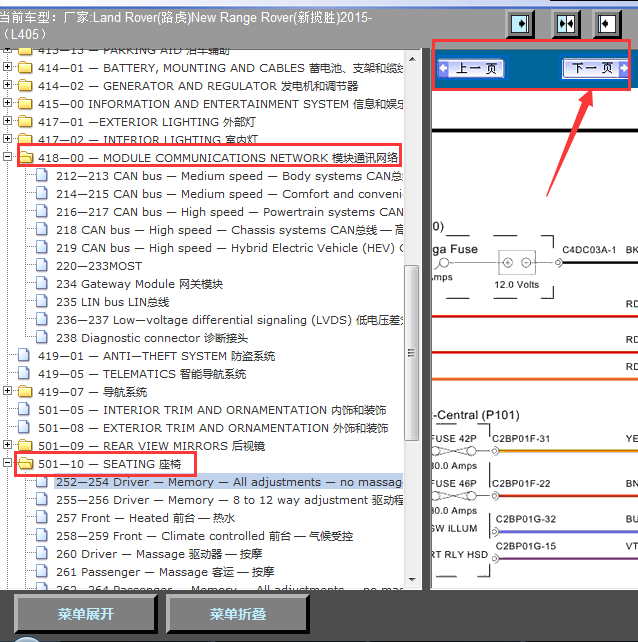638x642 pixels.
Task: Expand the 419-07 导航系统 node
Action: 7,391
